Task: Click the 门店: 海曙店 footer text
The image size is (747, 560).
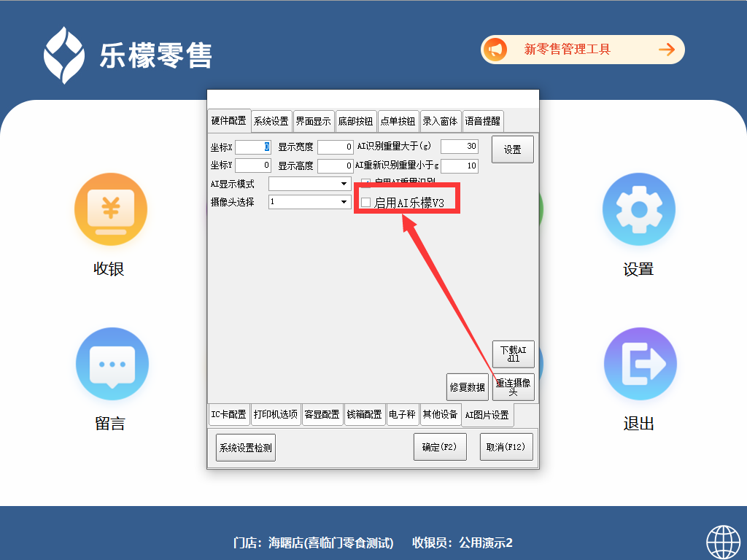Action: [314, 542]
